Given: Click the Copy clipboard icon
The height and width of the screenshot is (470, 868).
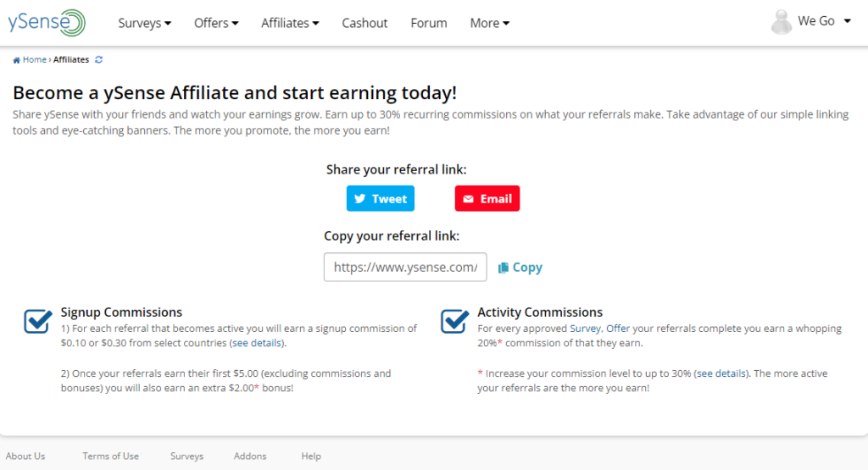Looking at the screenshot, I should coord(504,268).
